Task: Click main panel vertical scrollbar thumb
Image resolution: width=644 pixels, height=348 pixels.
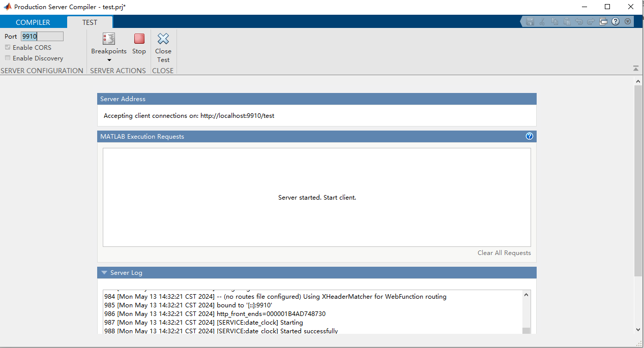Action: 638,181
